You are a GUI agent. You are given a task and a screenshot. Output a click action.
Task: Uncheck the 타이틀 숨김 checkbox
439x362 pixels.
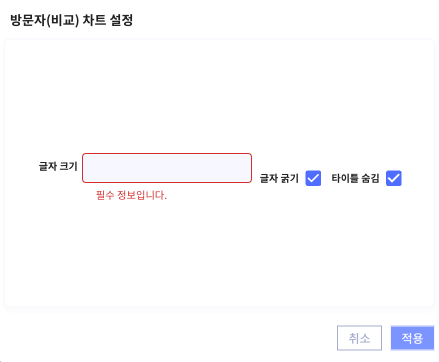(x=394, y=178)
